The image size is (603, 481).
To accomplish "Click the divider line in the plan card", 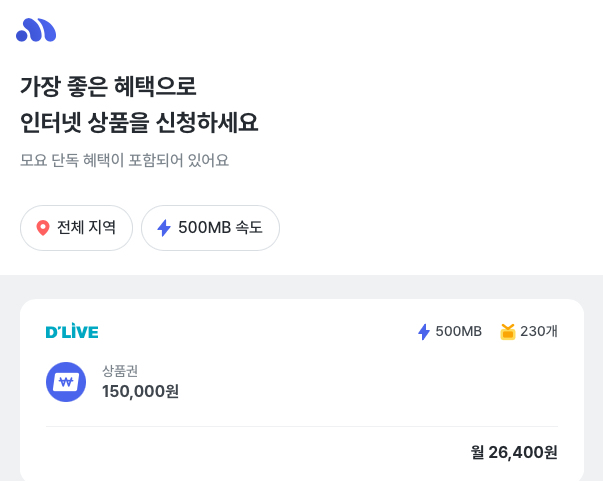I will click(302, 426).
